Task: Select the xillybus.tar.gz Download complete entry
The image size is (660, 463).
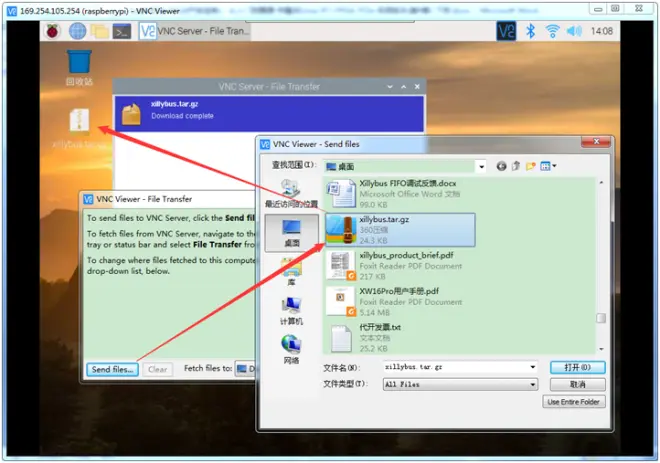Action: (269, 114)
